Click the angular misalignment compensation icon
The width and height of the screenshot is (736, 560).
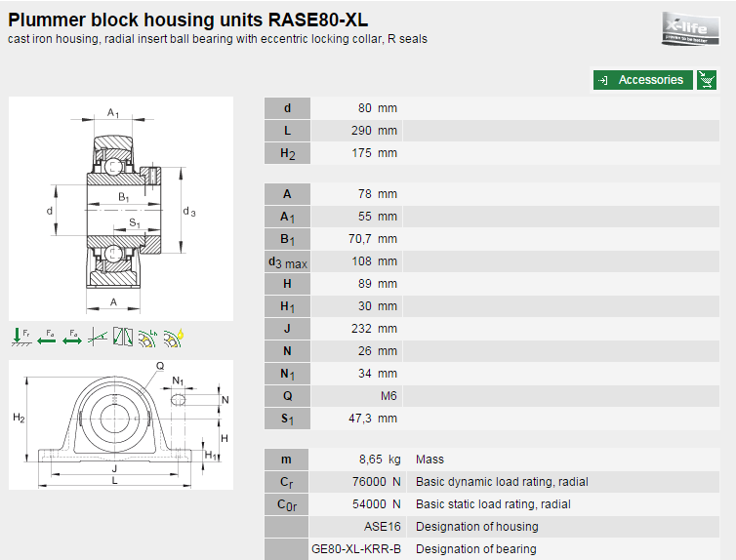(x=97, y=337)
